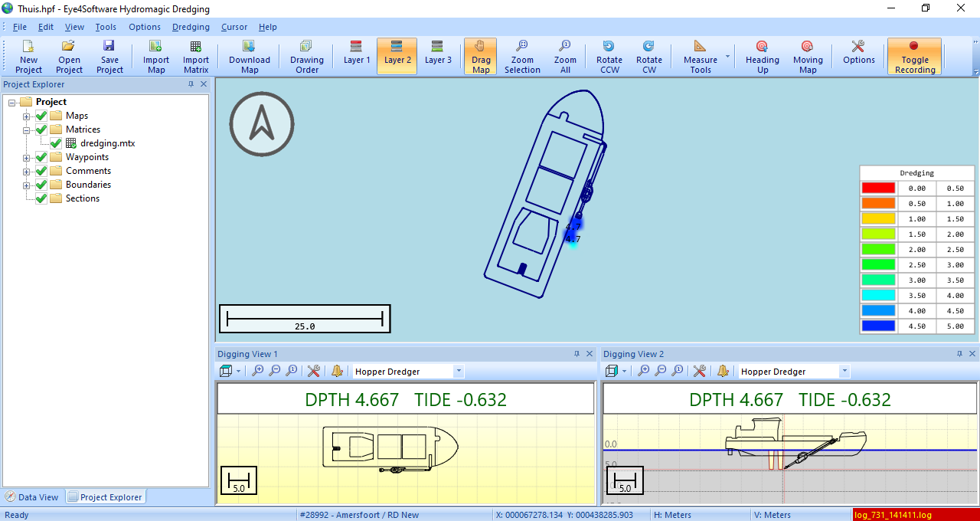The image size is (980, 521).
Task: Open Digging View 1 settings tools icon
Action: tap(313, 371)
